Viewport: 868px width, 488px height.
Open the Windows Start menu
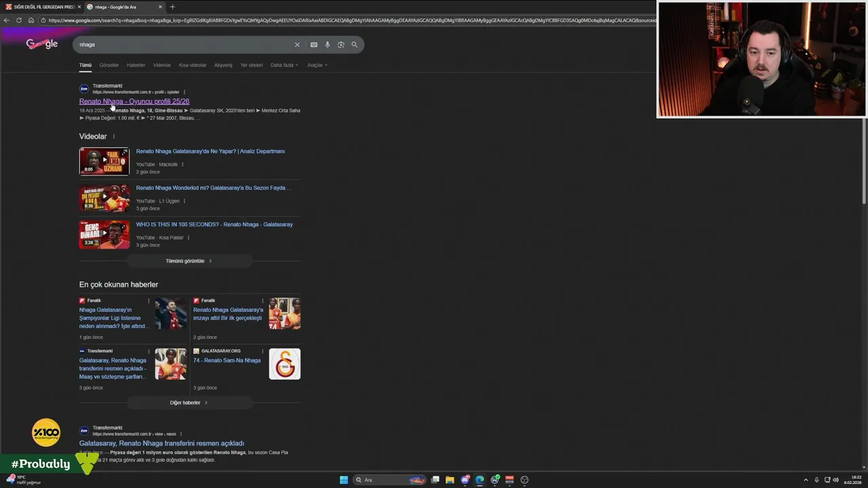pos(344,480)
